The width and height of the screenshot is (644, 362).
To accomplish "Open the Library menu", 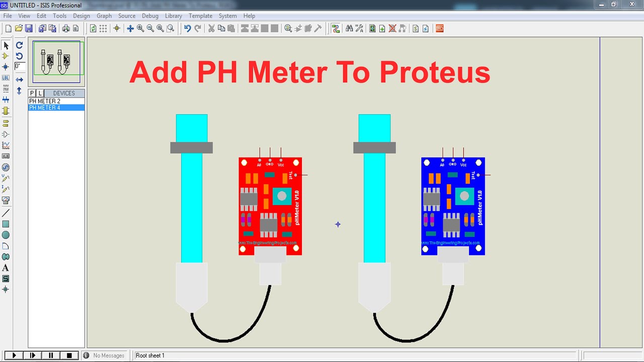I will (174, 16).
